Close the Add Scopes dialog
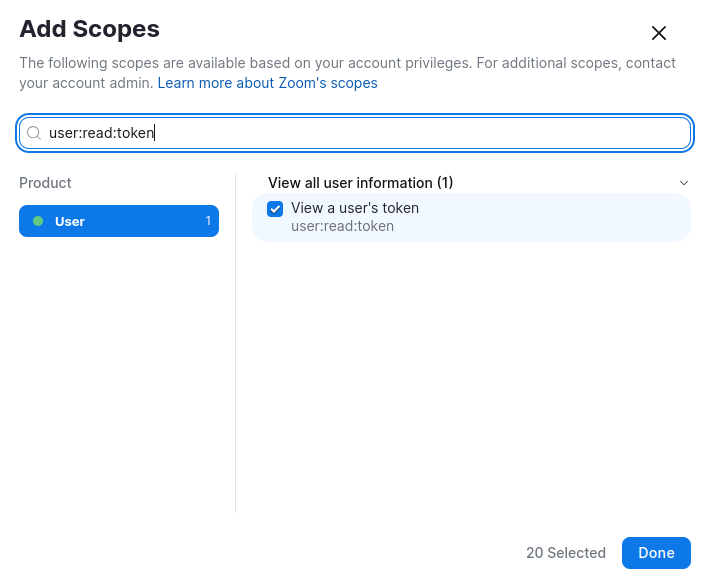 point(659,33)
